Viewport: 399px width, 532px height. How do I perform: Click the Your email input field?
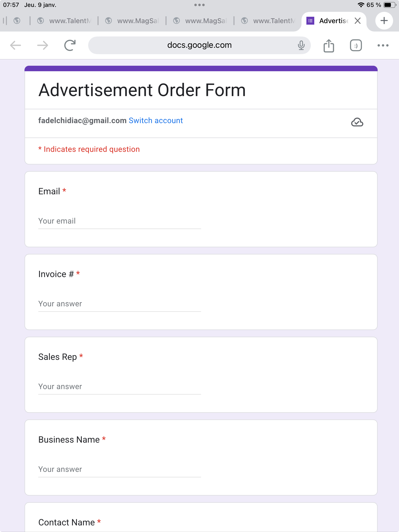(x=119, y=221)
